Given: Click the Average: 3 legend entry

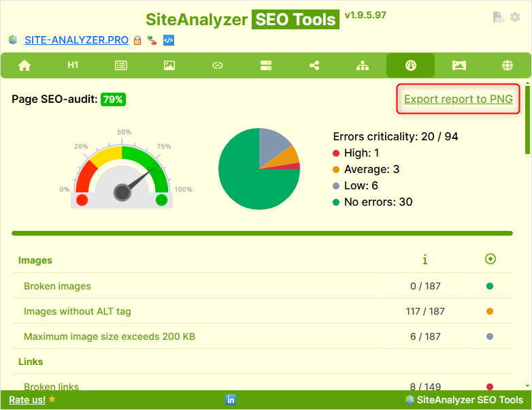Looking at the screenshot, I should [x=366, y=169].
